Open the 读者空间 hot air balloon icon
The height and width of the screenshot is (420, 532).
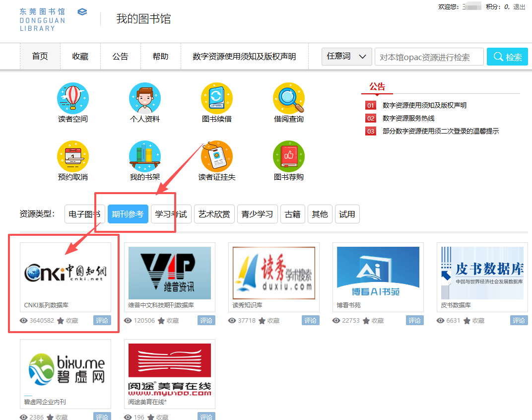[73, 98]
